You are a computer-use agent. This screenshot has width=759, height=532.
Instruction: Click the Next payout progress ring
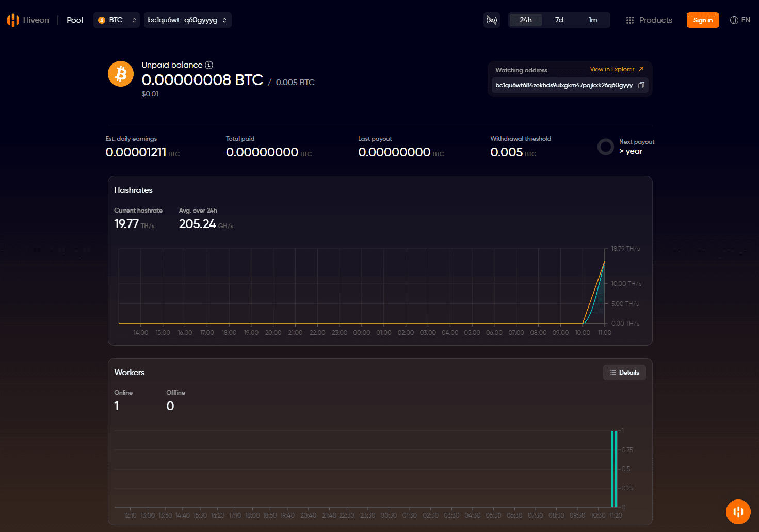coord(605,147)
